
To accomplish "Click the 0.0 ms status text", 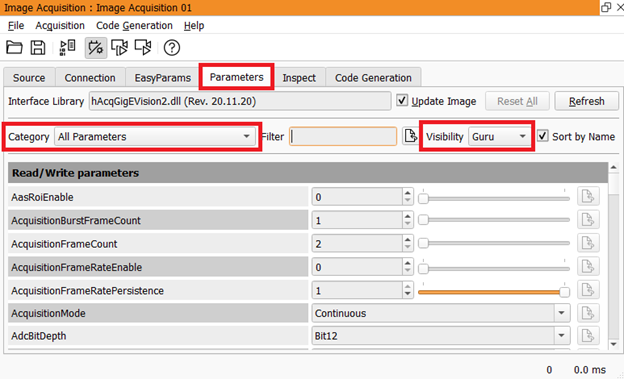I will pos(589,370).
